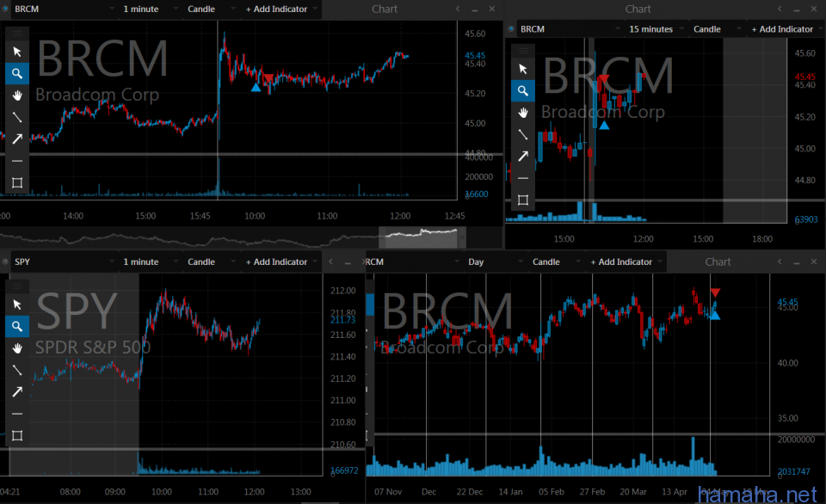Select horizontal line tool in BRCM 1 minute chart
The width and height of the screenshot is (826, 504).
coord(17,161)
